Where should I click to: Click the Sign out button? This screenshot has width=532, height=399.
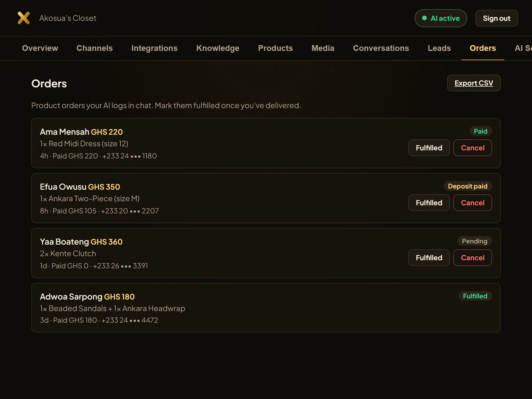pos(496,18)
